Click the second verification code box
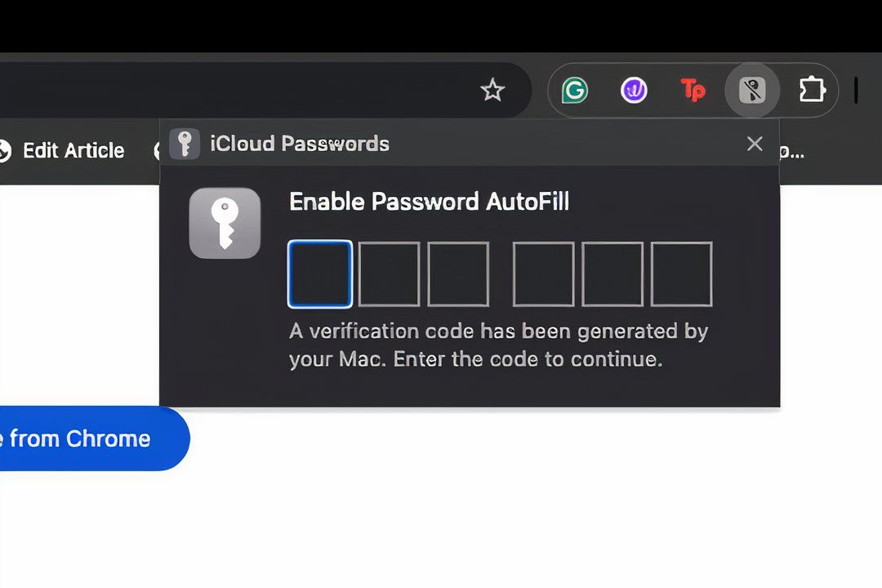Screen dimensions: 882x588 (x=389, y=274)
